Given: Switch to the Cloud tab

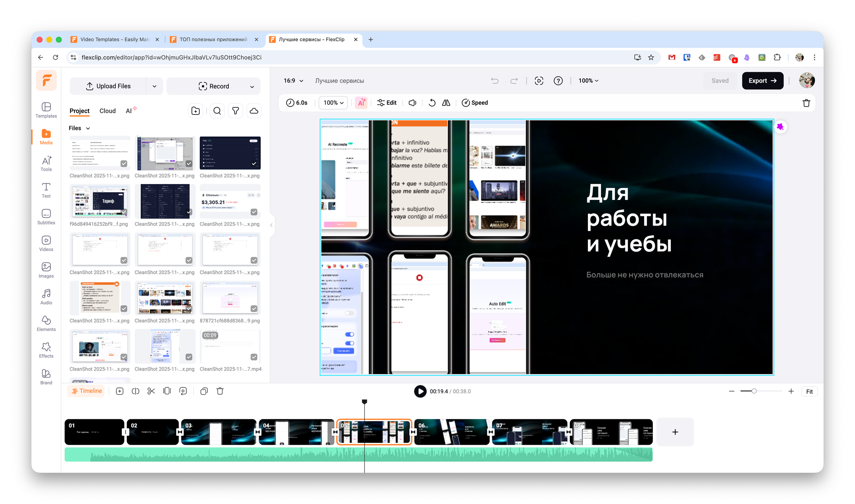Looking at the screenshot, I should (107, 111).
